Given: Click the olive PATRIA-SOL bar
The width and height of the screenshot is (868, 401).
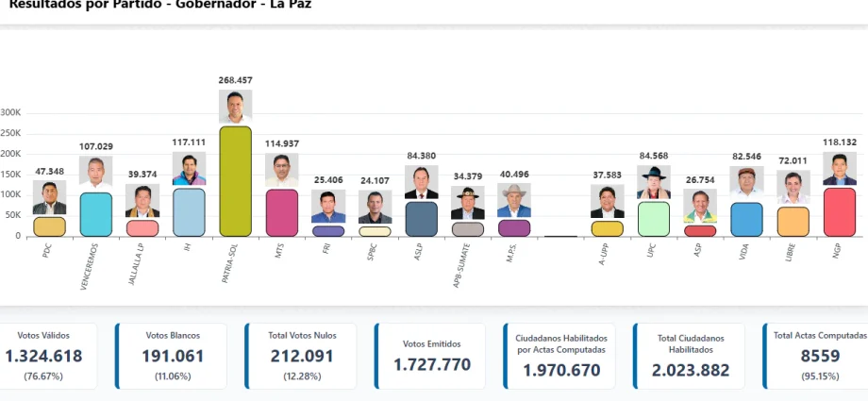Looking at the screenshot, I should click(235, 181).
